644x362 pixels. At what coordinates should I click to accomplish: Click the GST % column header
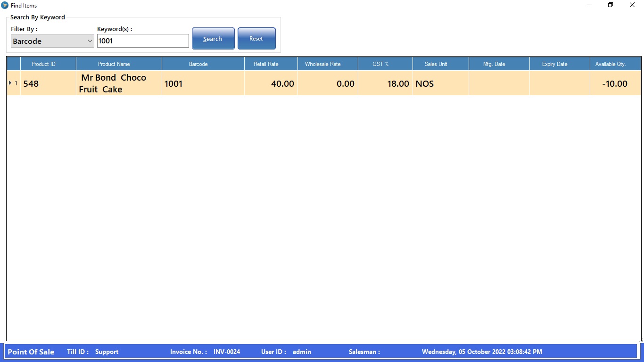(380, 64)
